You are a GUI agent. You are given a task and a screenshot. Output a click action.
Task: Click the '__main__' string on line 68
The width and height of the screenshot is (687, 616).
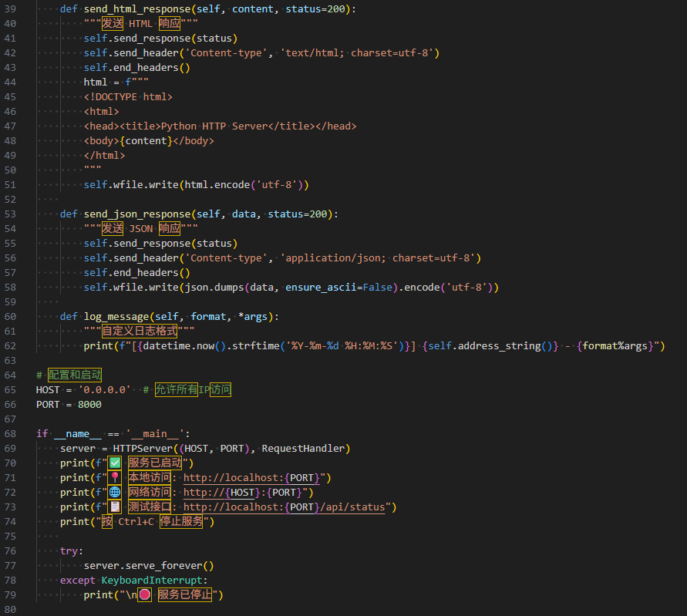coord(155,434)
